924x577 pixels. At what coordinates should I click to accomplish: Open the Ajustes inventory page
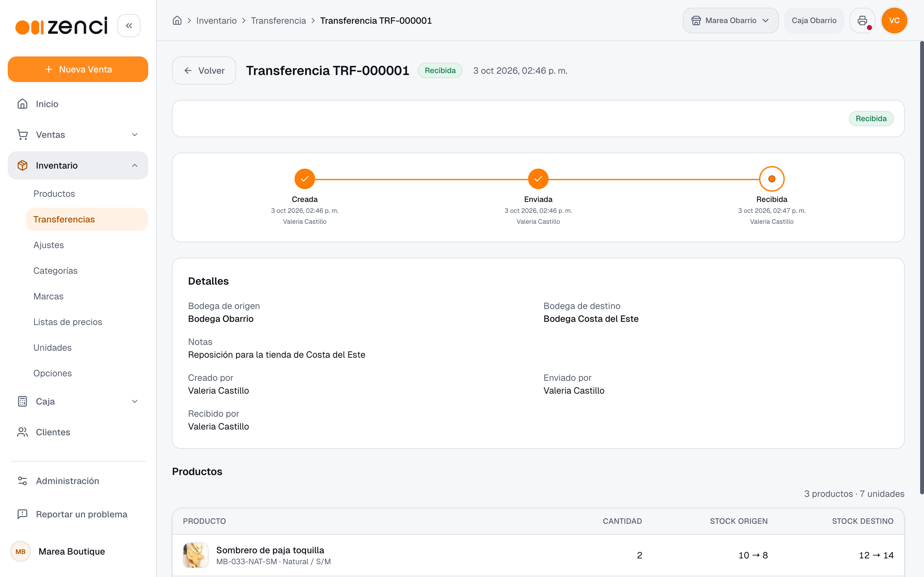(48, 245)
